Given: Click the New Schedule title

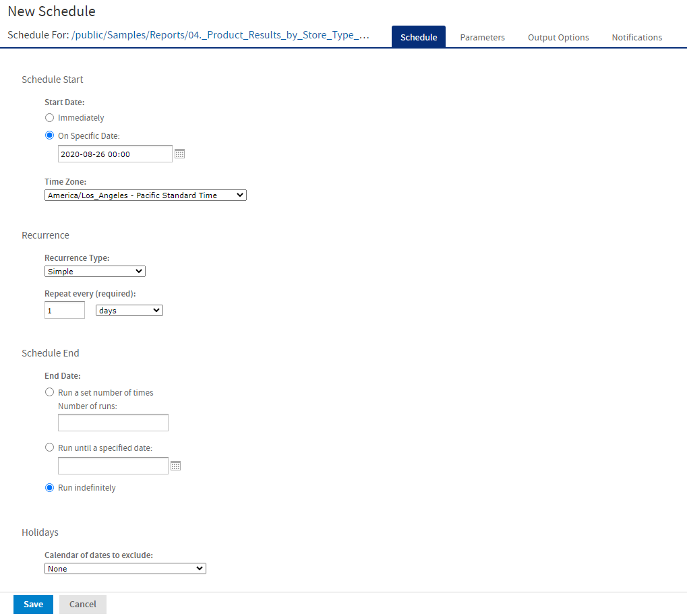Looking at the screenshot, I should click(x=52, y=11).
